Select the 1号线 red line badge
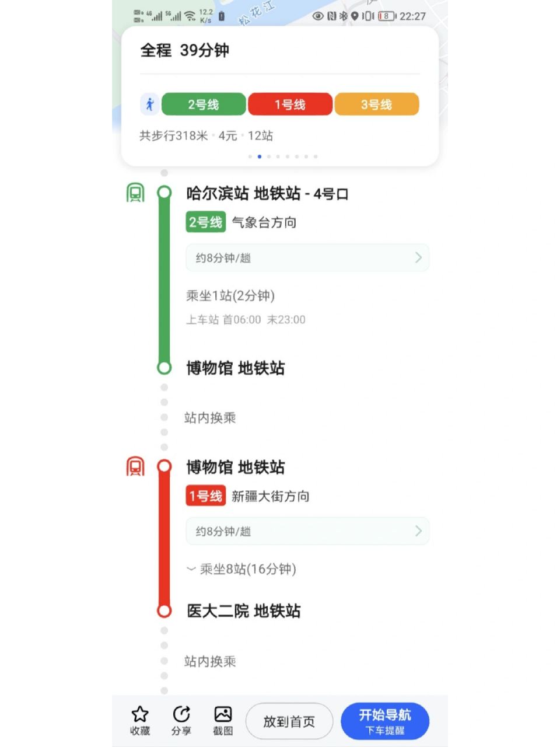The width and height of the screenshot is (560, 747). click(x=290, y=104)
